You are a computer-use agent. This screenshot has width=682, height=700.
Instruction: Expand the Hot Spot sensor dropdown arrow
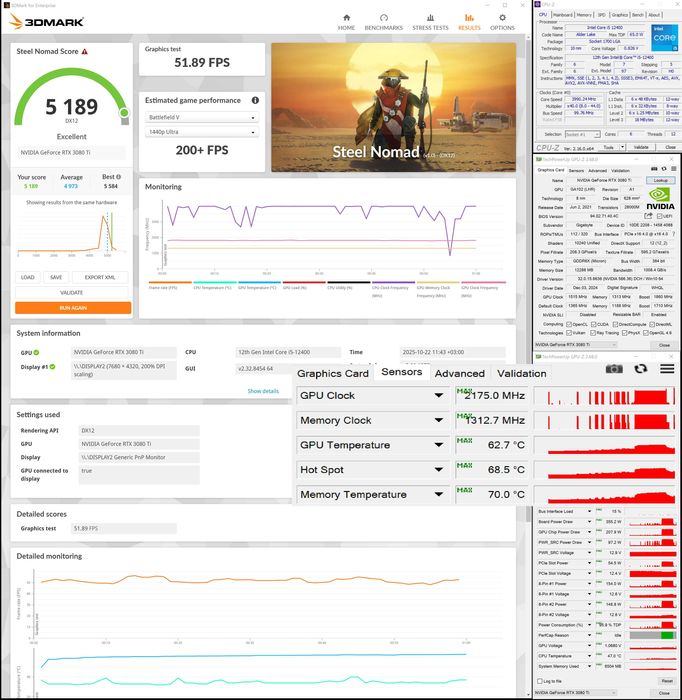pyautogui.click(x=439, y=470)
